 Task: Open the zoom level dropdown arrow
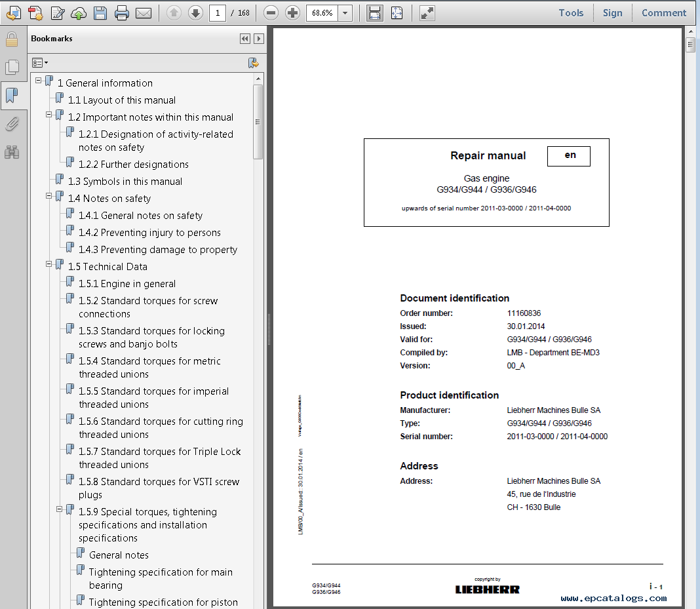click(x=345, y=13)
